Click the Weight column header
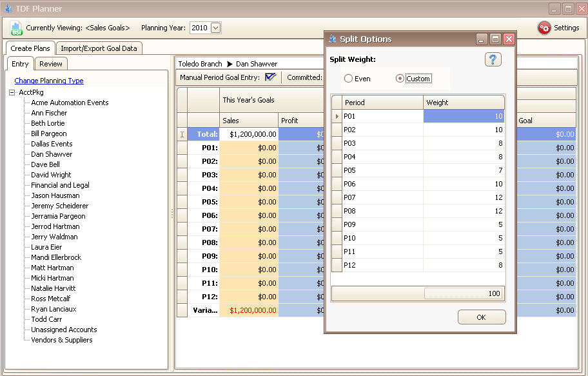This screenshot has height=376, width=588. pos(464,103)
